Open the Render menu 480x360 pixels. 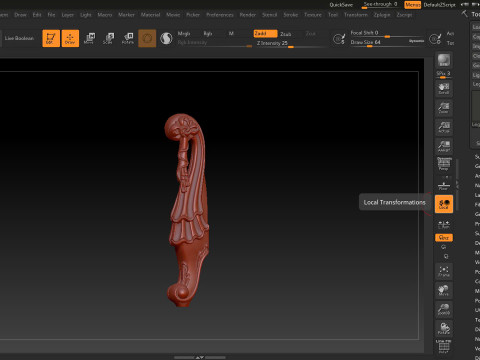coord(248,15)
